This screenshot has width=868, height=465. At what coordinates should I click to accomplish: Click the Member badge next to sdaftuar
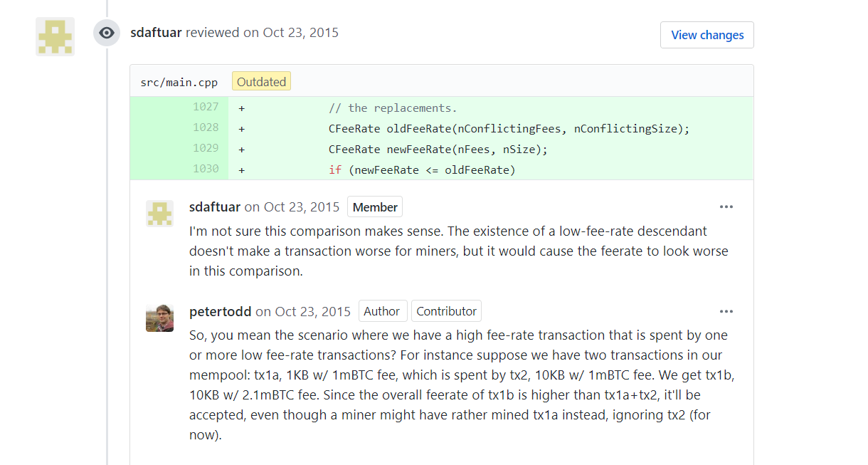point(375,207)
